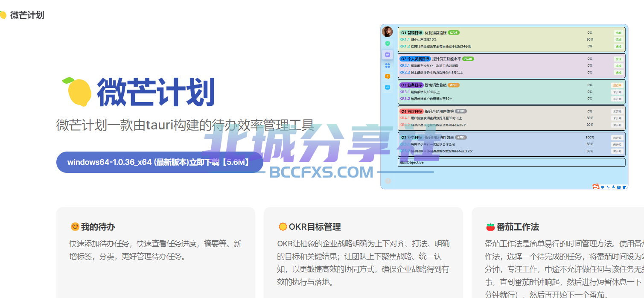Click the 完成 button on the O2 row
This screenshot has width=644, height=298.
coord(618,59)
